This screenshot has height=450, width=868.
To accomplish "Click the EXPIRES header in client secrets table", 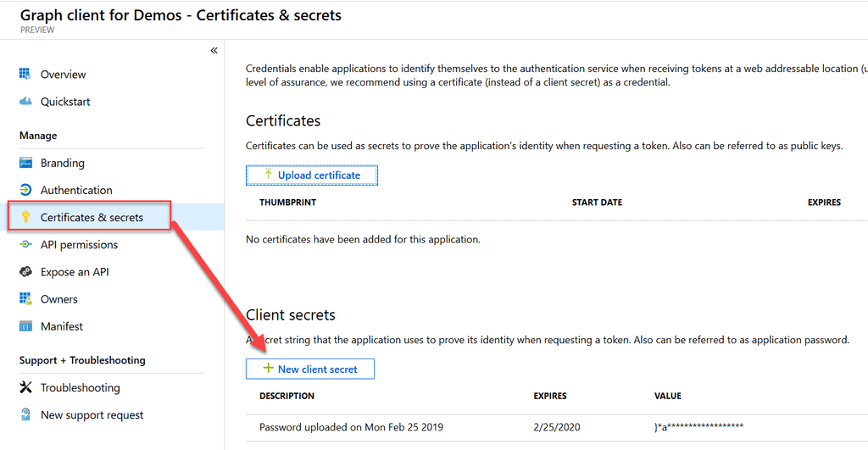I will click(x=550, y=396).
